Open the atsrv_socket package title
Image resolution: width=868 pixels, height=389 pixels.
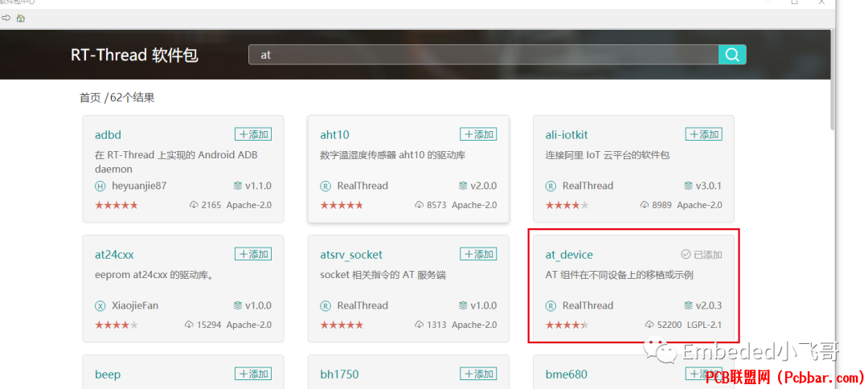point(351,255)
